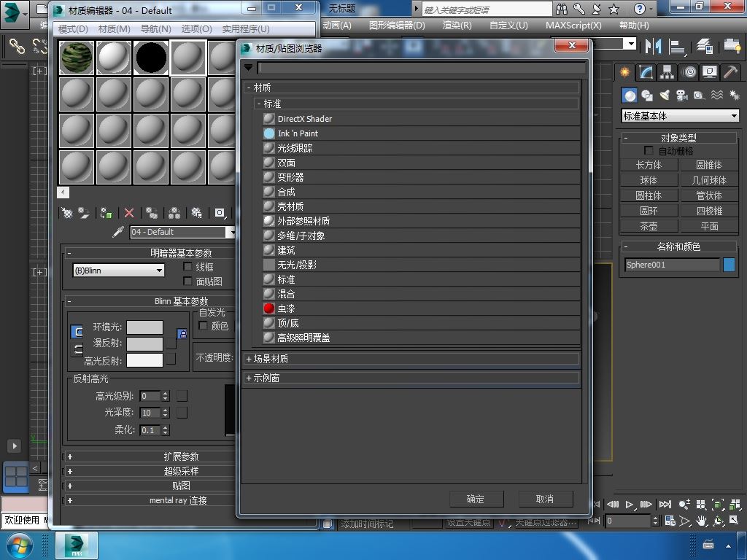Click the make material copy icon
The image size is (747, 560).
click(x=152, y=213)
